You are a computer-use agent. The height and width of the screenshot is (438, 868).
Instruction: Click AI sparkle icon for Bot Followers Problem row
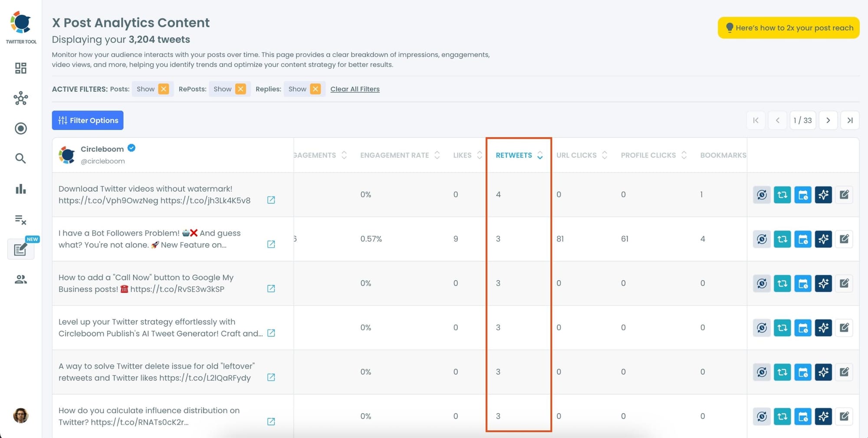tap(823, 239)
